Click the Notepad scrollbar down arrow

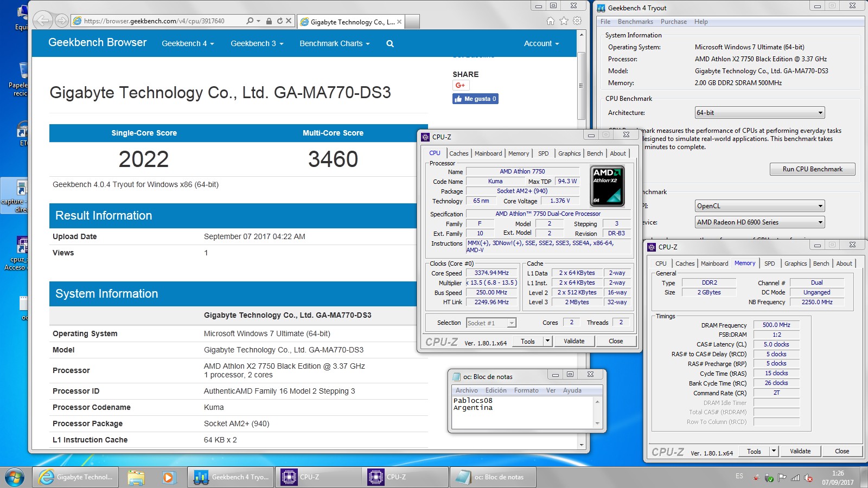click(x=597, y=423)
